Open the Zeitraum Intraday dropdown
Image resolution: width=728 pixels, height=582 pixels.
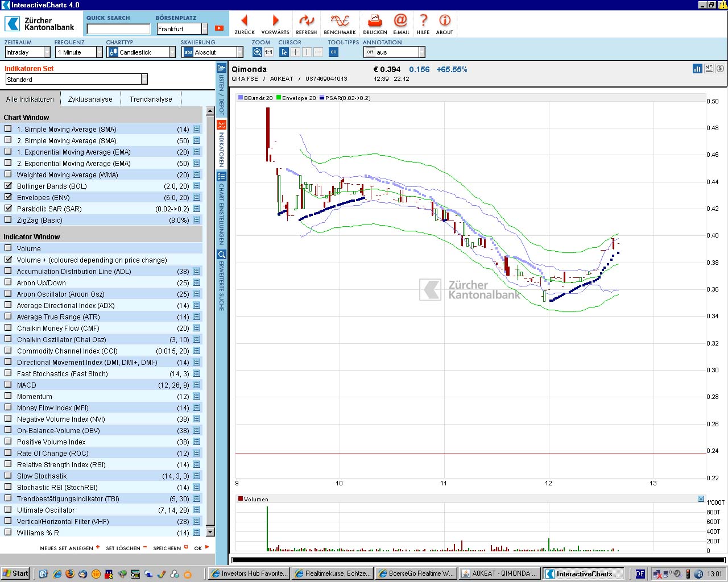[x=47, y=52]
